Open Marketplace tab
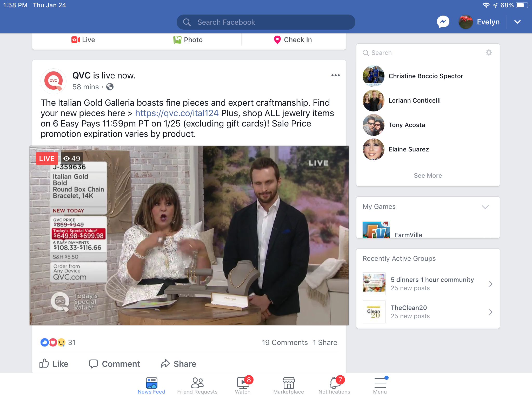The image size is (532, 399). tap(289, 385)
